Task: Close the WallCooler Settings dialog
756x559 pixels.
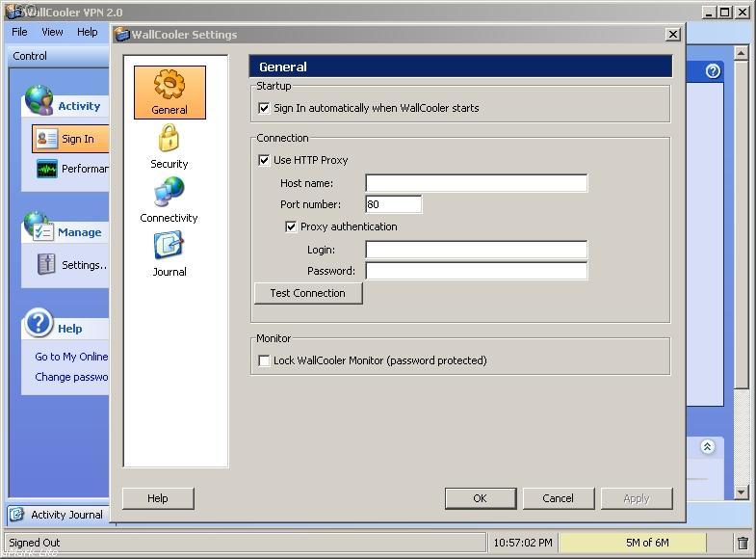Action: click(672, 35)
